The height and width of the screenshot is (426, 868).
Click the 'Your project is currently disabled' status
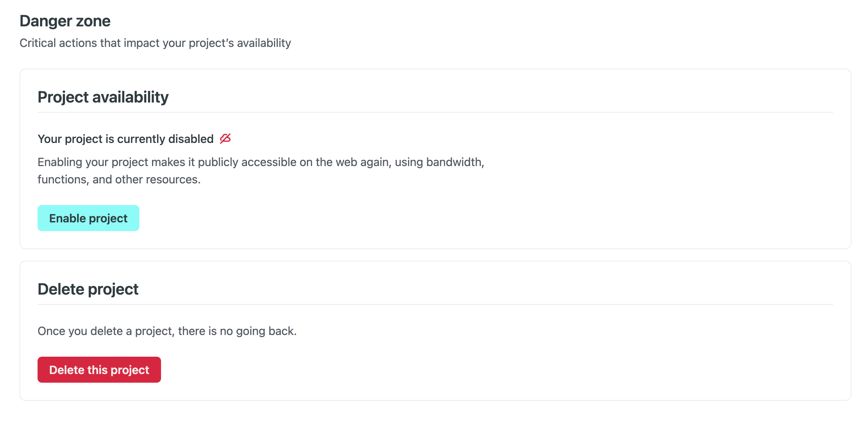click(125, 139)
